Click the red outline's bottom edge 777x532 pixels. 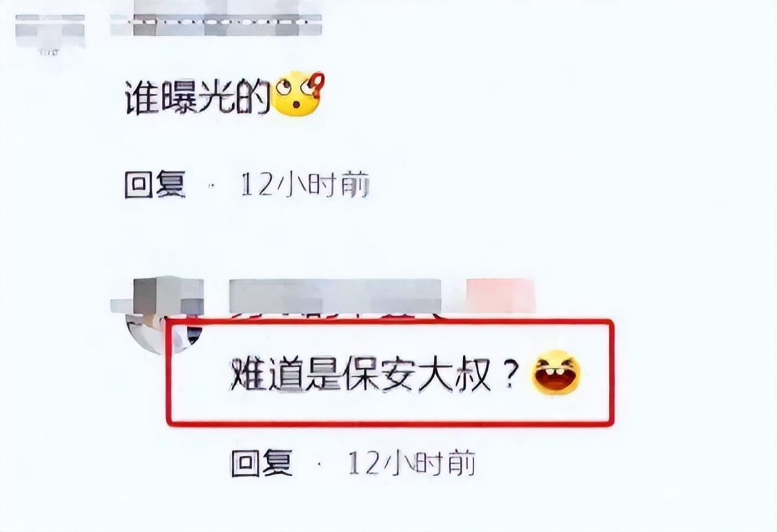click(x=390, y=423)
